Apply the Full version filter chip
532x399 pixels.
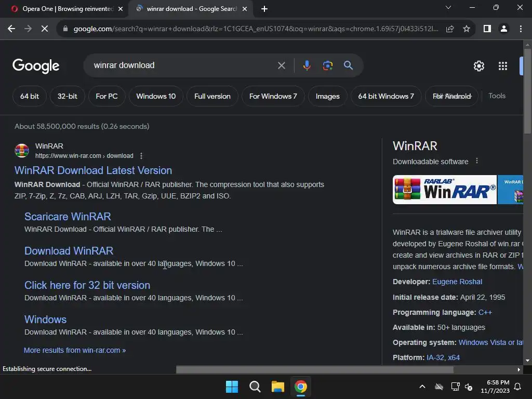[x=212, y=96]
